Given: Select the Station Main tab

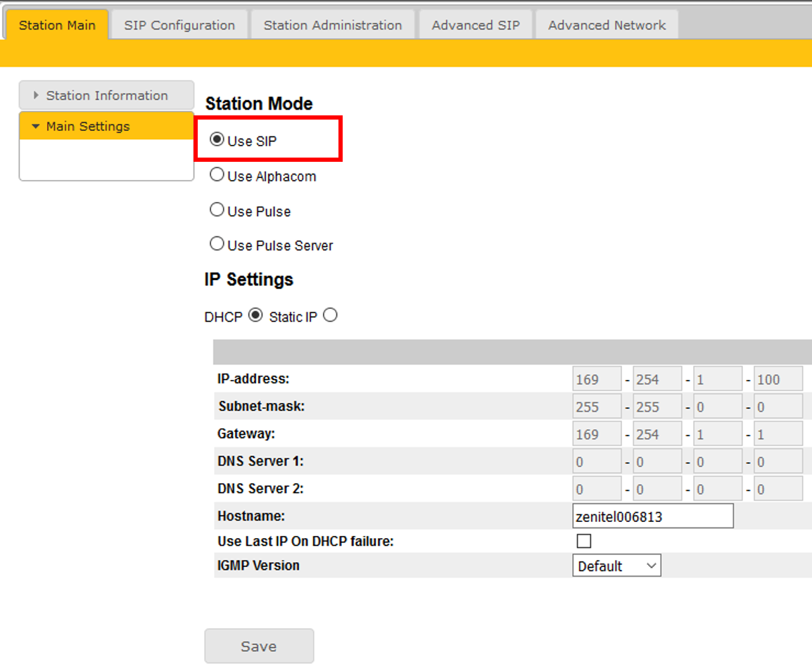Looking at the screenshot, I should (57, 25).
